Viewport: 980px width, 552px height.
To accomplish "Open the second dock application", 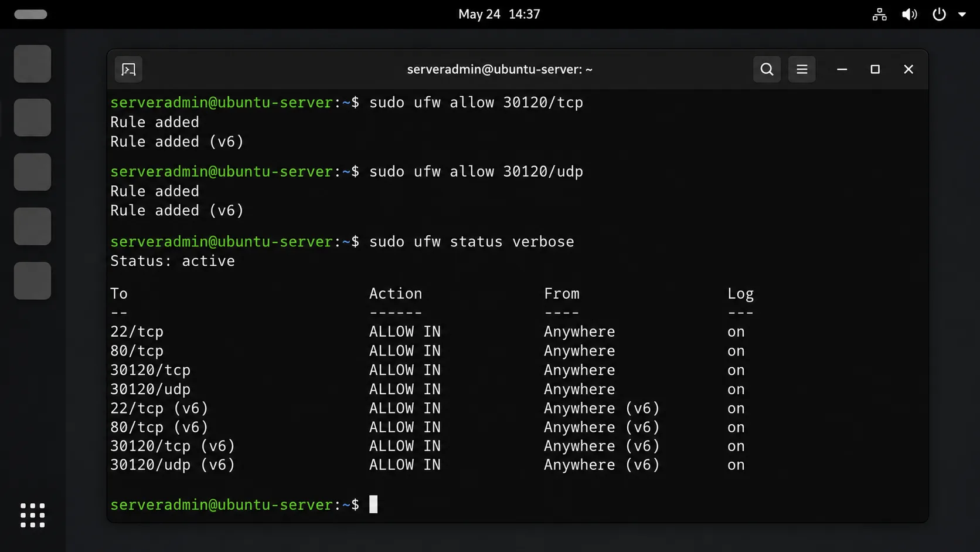I will 32,117.
